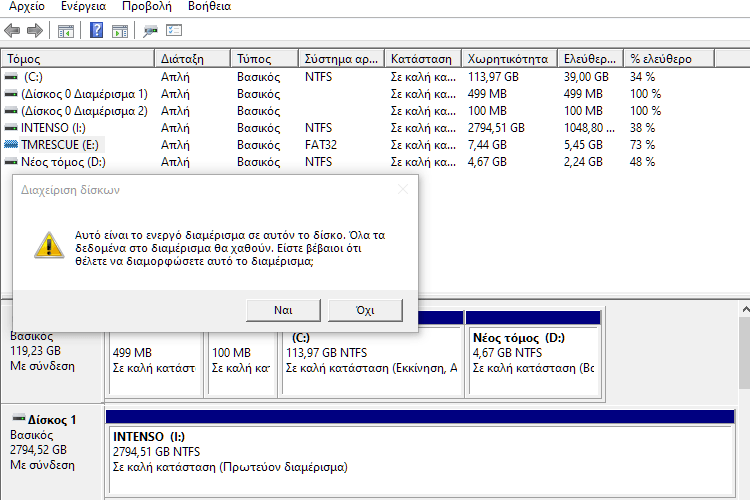
Task: Open the Βοήθεια menu
Action: 210,6
